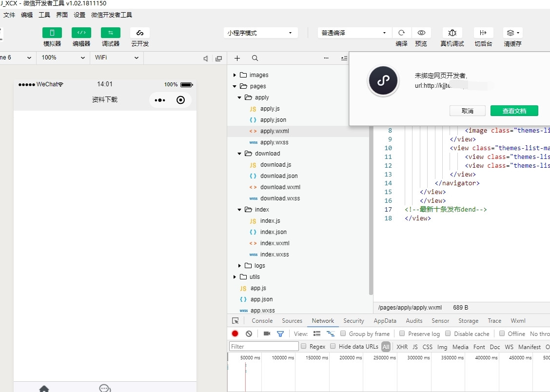This screenshot has width=550, height=392.
Task: Open the 编辑 menu
Action: point(27,15)
